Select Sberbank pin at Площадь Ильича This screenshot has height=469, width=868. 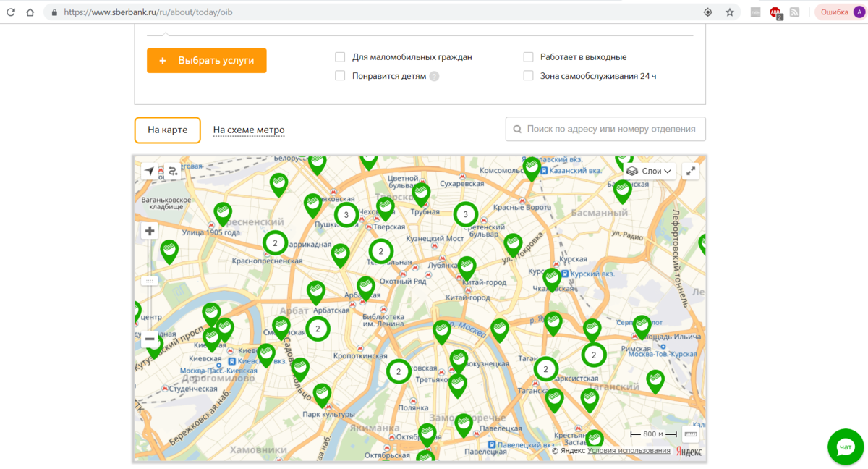642,326
